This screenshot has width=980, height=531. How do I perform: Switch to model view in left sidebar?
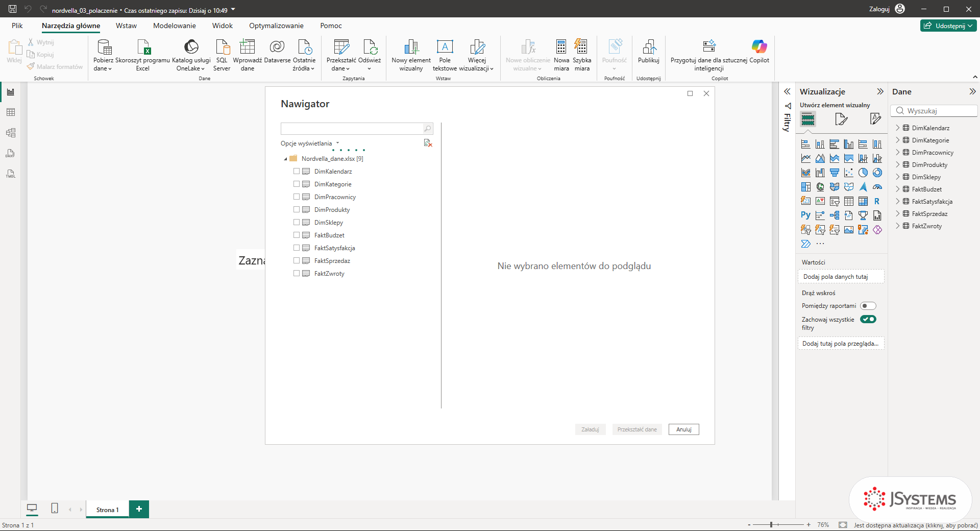tap(10, 133)
